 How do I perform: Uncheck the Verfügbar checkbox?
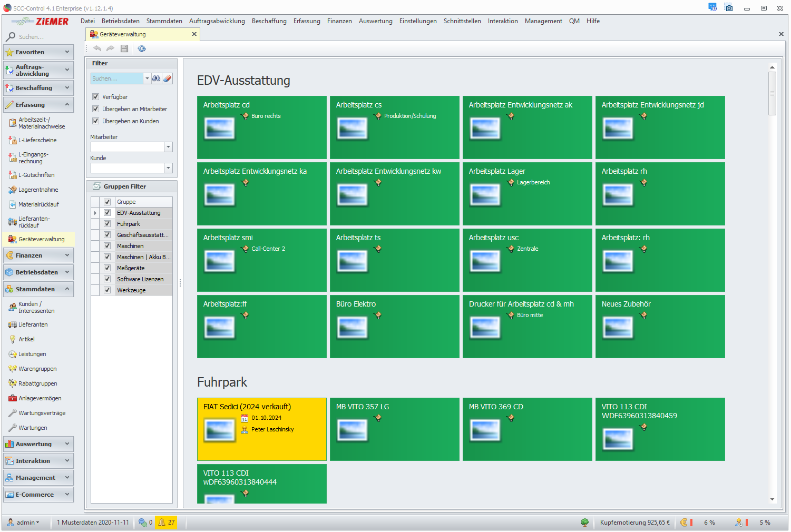96,97
